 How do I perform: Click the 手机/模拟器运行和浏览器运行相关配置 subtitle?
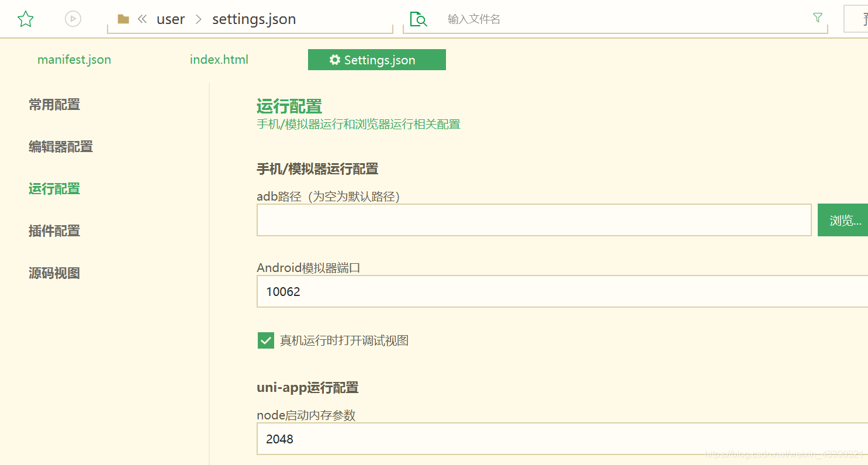click(358, 125)
